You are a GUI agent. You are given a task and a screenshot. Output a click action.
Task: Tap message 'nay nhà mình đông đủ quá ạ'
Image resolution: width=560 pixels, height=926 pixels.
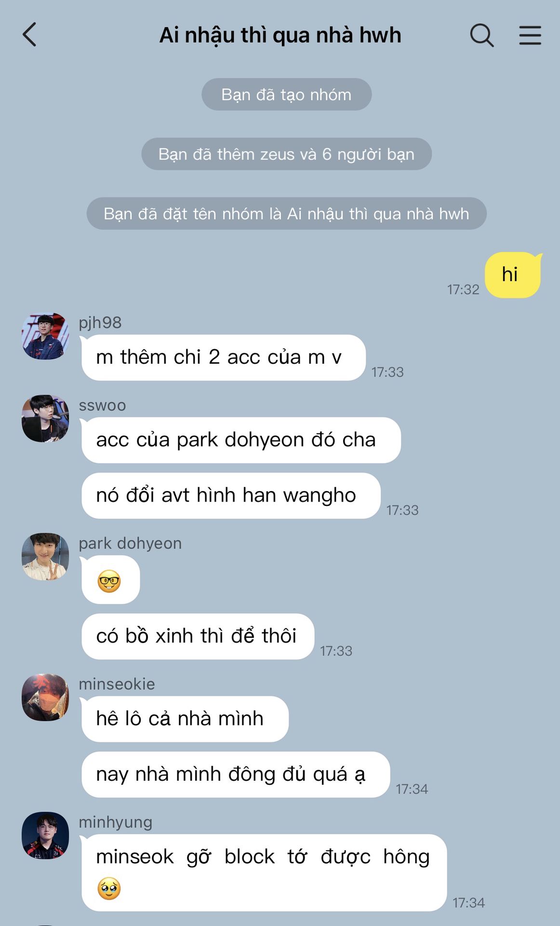[236, 774]
